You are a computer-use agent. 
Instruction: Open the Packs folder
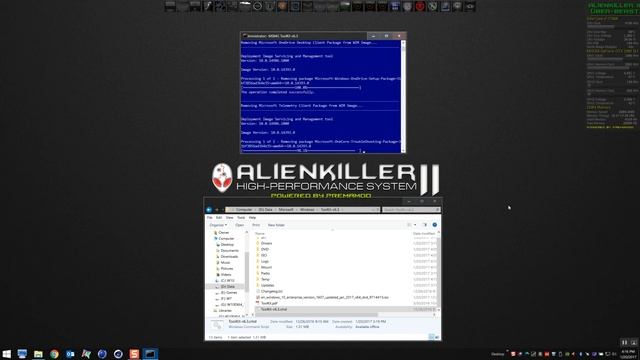265,273
